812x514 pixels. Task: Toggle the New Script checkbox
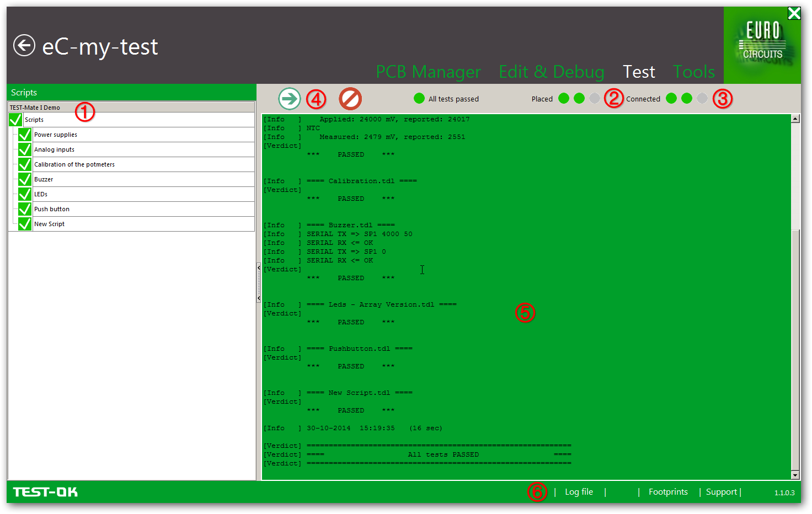pos(25,224)
